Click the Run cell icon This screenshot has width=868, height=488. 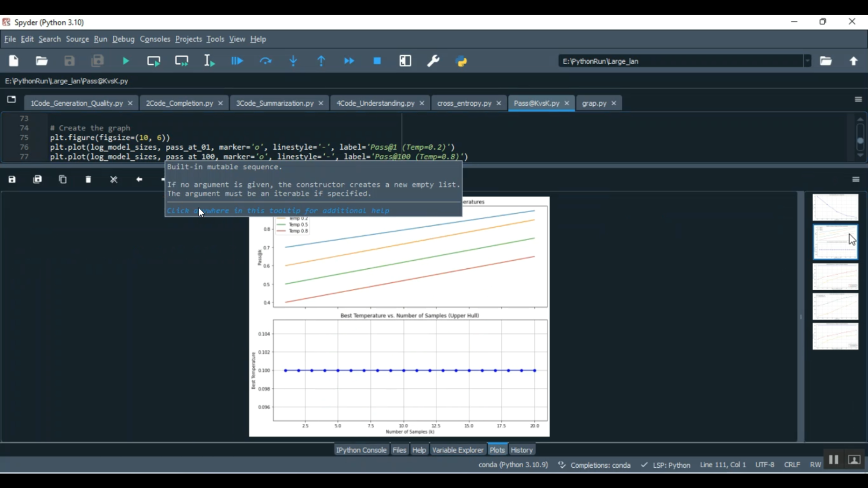coord(153,61)
